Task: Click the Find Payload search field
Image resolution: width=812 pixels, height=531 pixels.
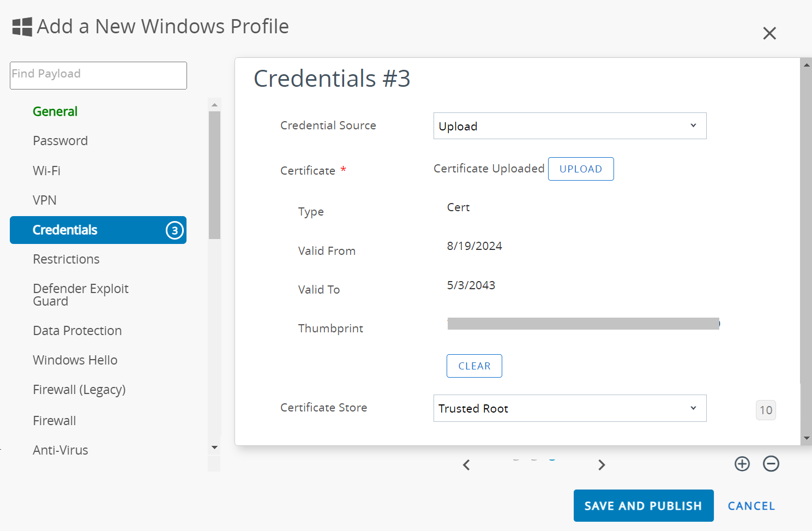Action: pos(98,75)
